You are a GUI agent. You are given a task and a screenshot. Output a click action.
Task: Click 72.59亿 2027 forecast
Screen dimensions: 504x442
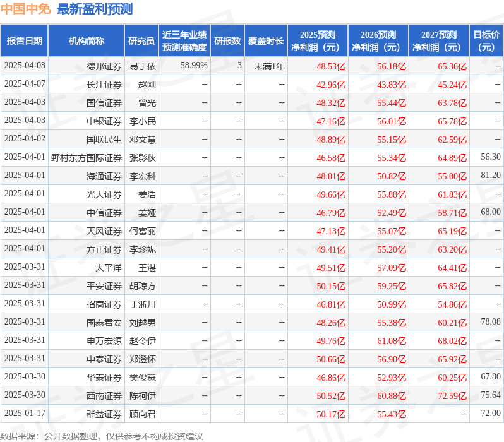[x=452, y=396]
